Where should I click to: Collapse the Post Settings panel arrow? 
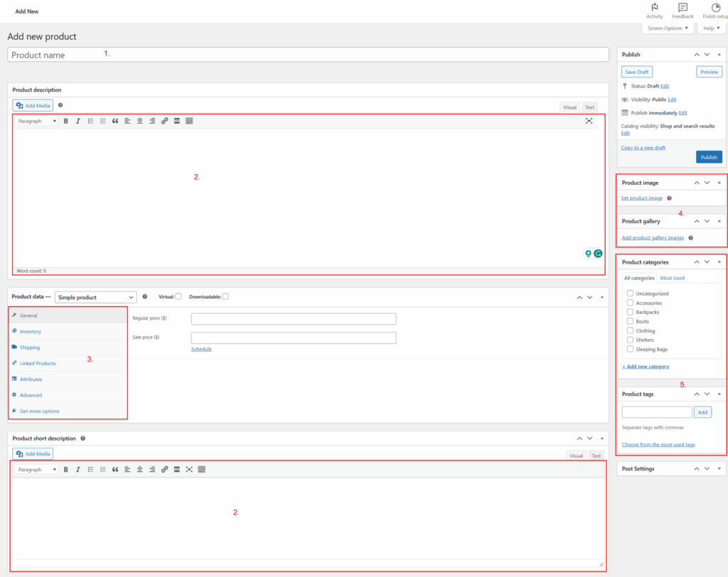pos(719,469)
